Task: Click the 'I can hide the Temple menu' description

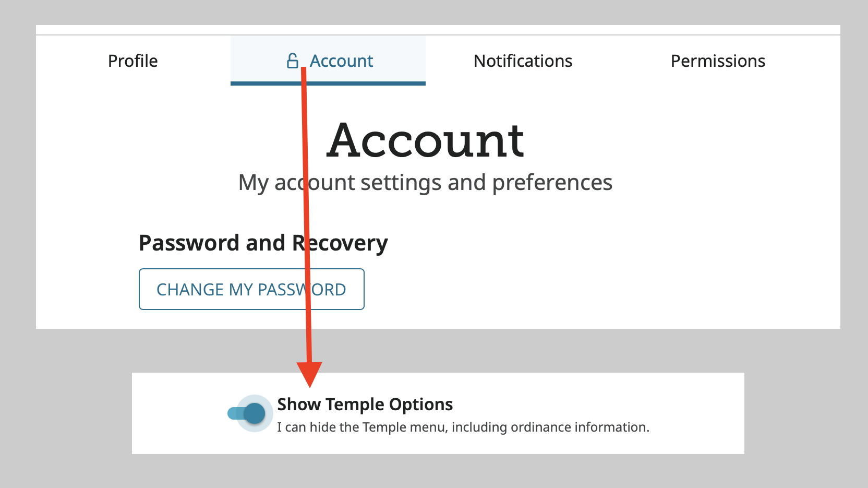Action: point(463,427)
